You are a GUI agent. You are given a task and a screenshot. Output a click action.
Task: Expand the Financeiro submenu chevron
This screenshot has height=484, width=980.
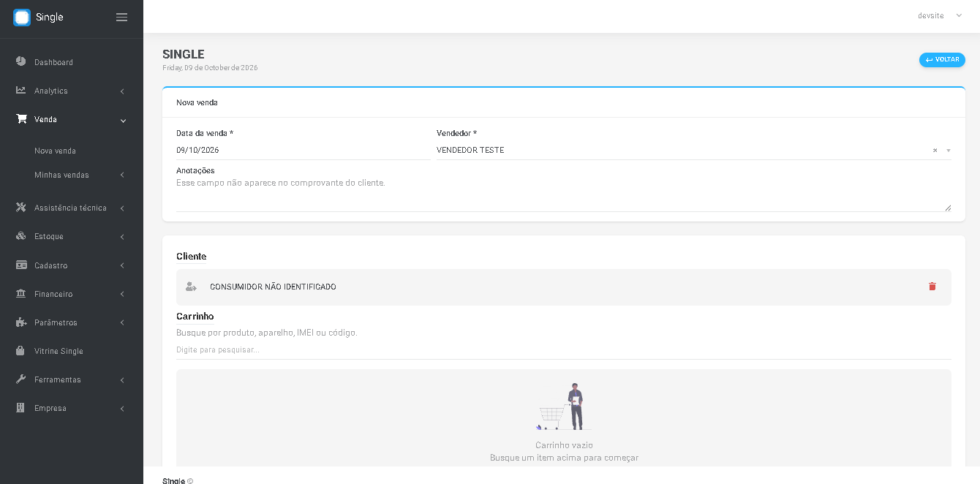122,294
